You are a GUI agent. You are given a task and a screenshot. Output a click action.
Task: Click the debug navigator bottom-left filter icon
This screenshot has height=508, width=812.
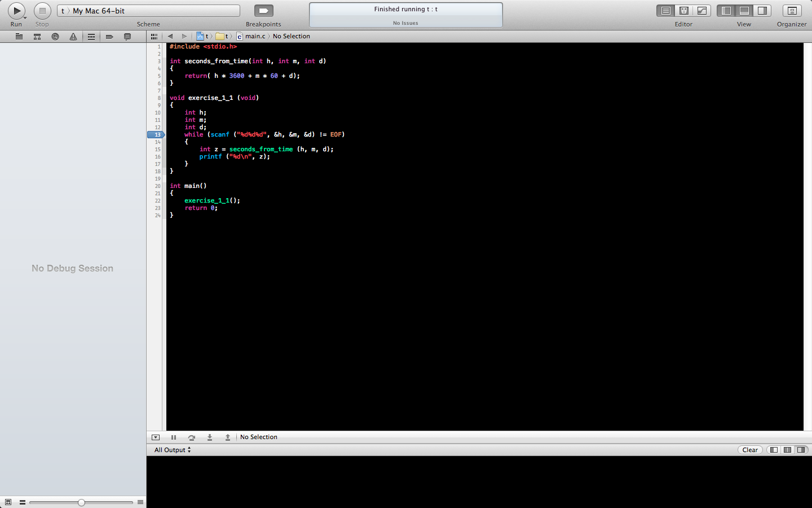tap(8, 502)
